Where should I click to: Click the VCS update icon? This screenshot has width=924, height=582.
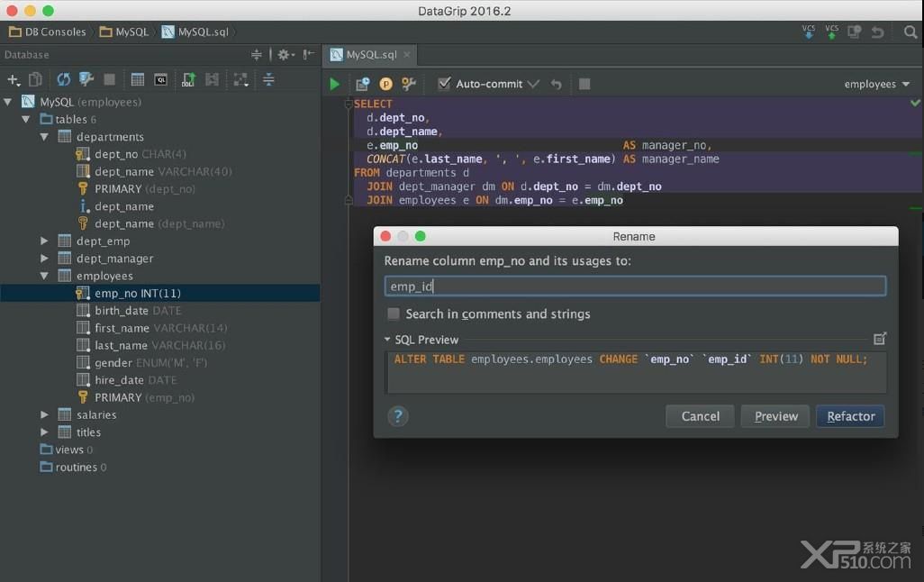click(809, 32)
